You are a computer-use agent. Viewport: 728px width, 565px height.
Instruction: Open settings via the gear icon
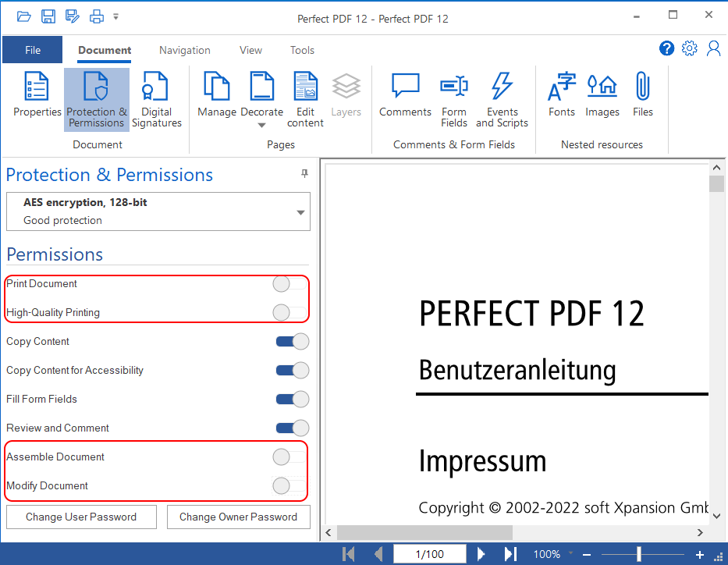tap(690, 48)
